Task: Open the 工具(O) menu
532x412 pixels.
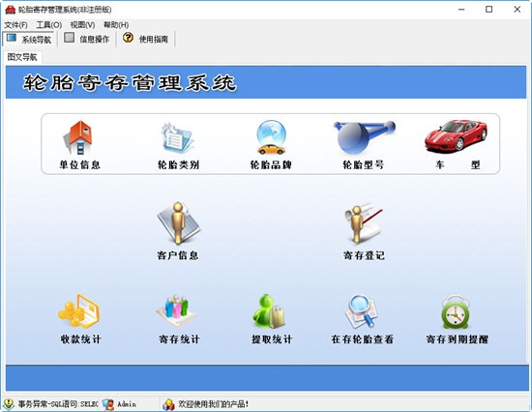Action: (49, 25)
